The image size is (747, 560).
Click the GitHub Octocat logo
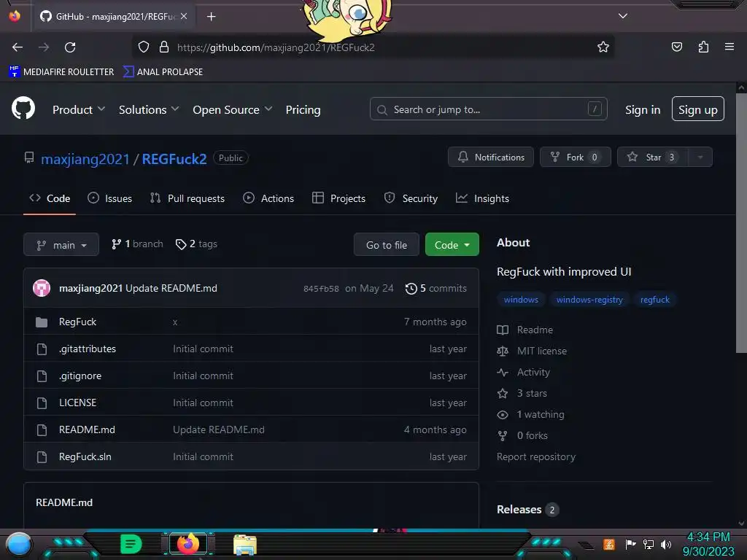click(x=23, y=109)
